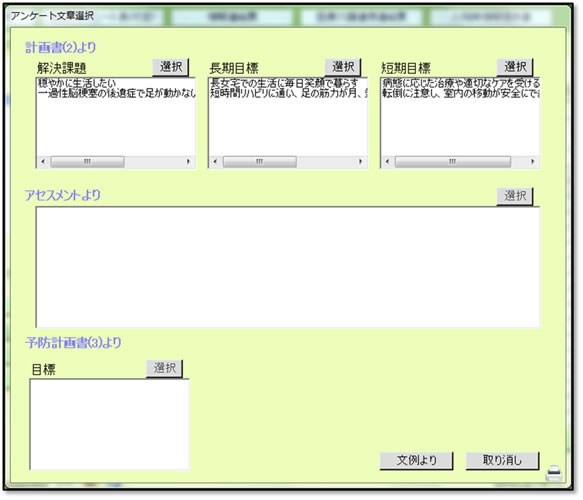Click left scroll arrow in 長期目標 list

coord(215,161)
